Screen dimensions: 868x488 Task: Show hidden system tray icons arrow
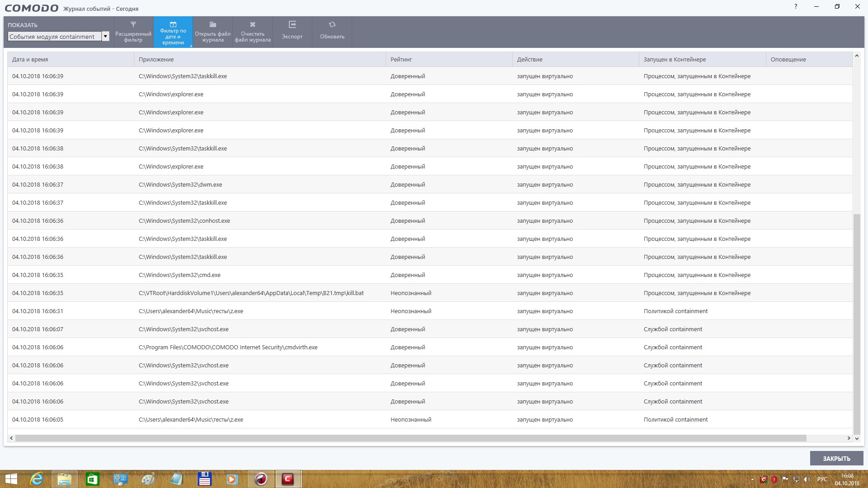(x=752, y=479)
